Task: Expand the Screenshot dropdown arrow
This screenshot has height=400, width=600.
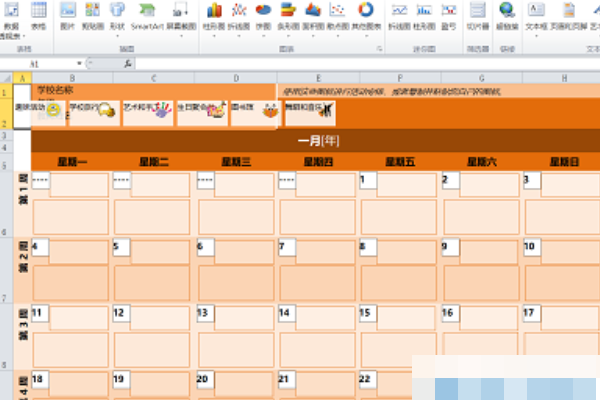Action: (x=181, y=36)
